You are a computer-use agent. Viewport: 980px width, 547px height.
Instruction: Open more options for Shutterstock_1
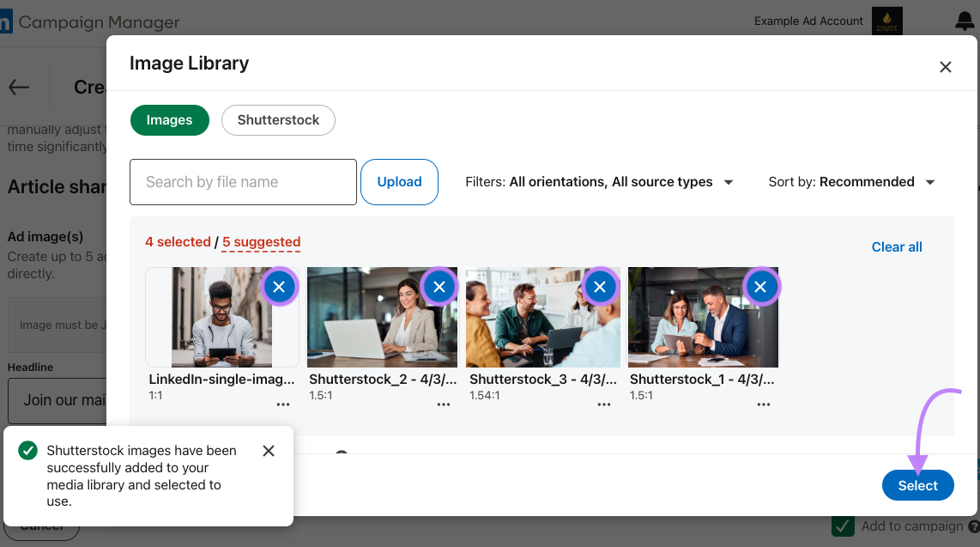pyautogui.click(x=764, y=404)
